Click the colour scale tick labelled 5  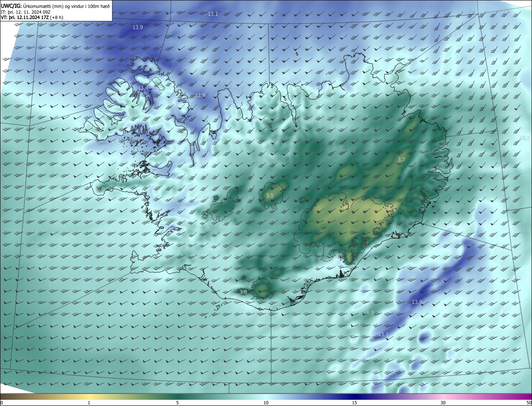coord(177,403)
